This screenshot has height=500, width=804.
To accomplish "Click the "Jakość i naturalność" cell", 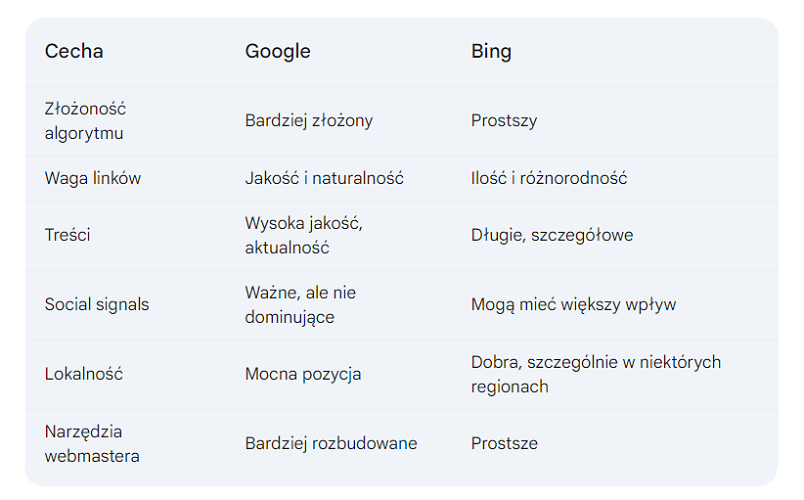I will [324, 178].
